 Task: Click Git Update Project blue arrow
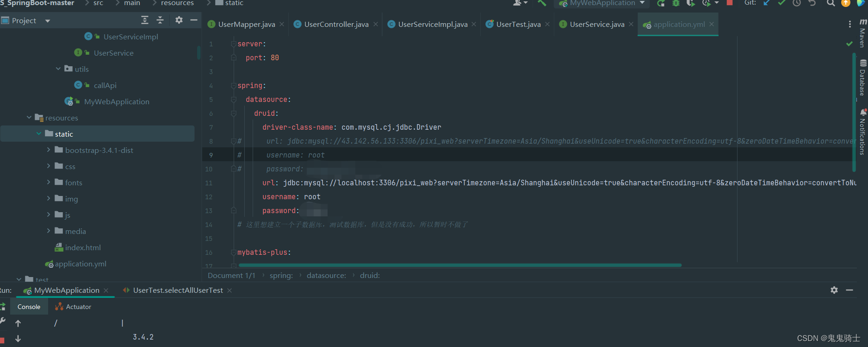pyautogui.click(x=767, y=3)
